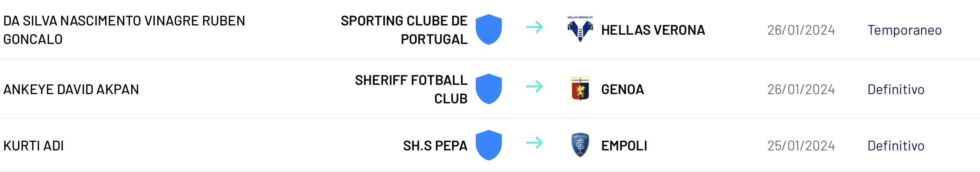Screen dimensions: 980x172
Task: Click the SH.S Pepa shield icon
Action: 488,145
